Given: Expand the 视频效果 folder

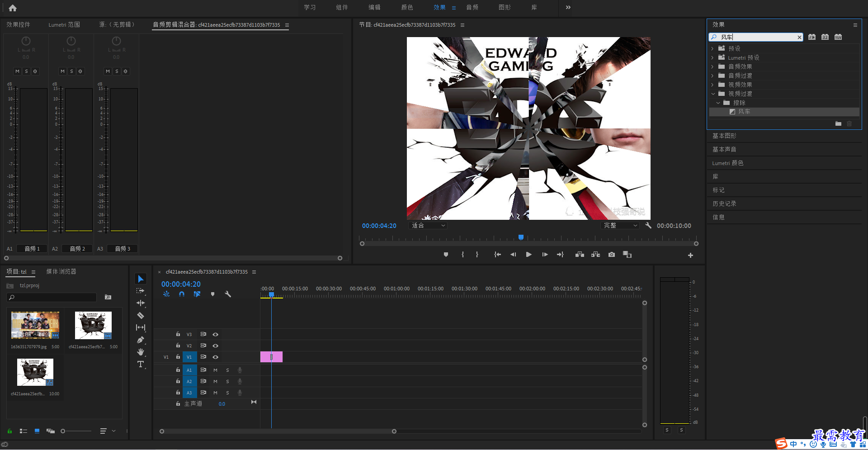Looking at the screenshot, I should [x=712, y=85].
